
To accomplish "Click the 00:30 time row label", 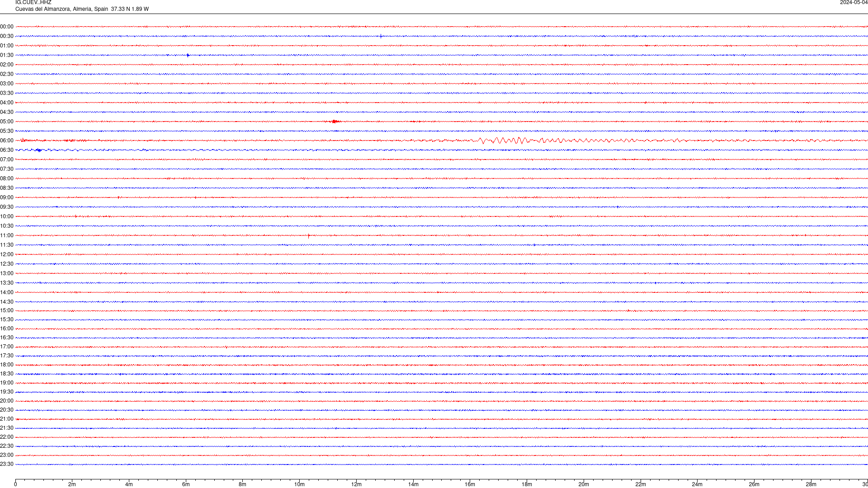I will (x=7, y=36).
